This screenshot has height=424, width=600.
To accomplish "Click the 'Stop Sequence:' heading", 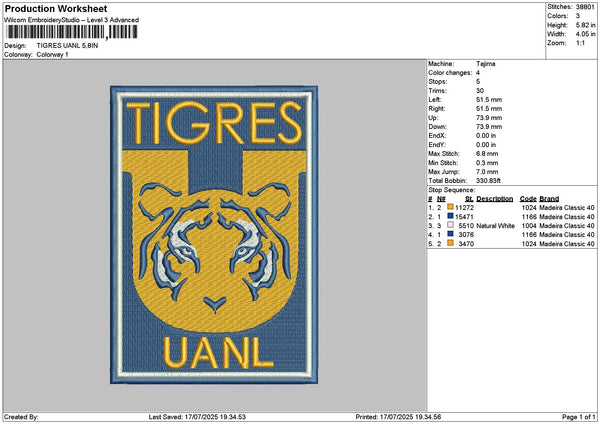I will (452, 190).
